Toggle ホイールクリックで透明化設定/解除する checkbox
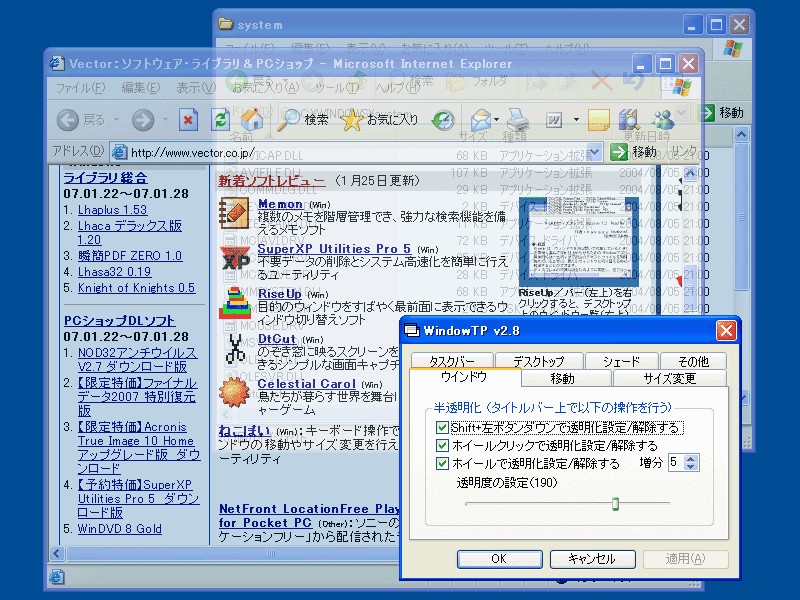The width and height of the screenshot is (800, 600). click(442, 445)
